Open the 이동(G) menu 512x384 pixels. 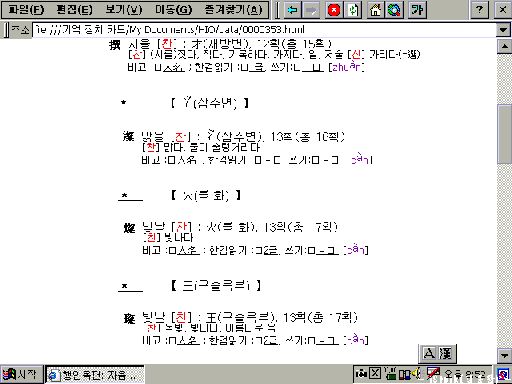[x=173, y=10]
